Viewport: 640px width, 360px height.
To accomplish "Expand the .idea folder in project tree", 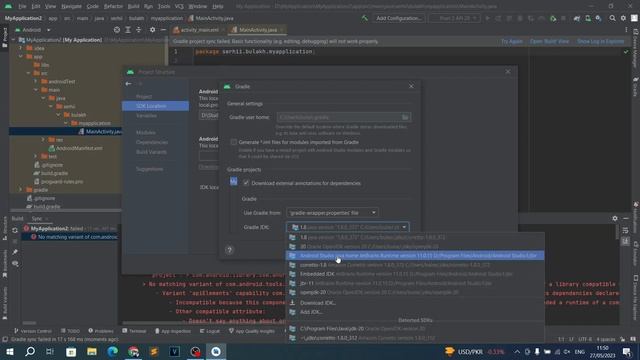I will (21, 48).
